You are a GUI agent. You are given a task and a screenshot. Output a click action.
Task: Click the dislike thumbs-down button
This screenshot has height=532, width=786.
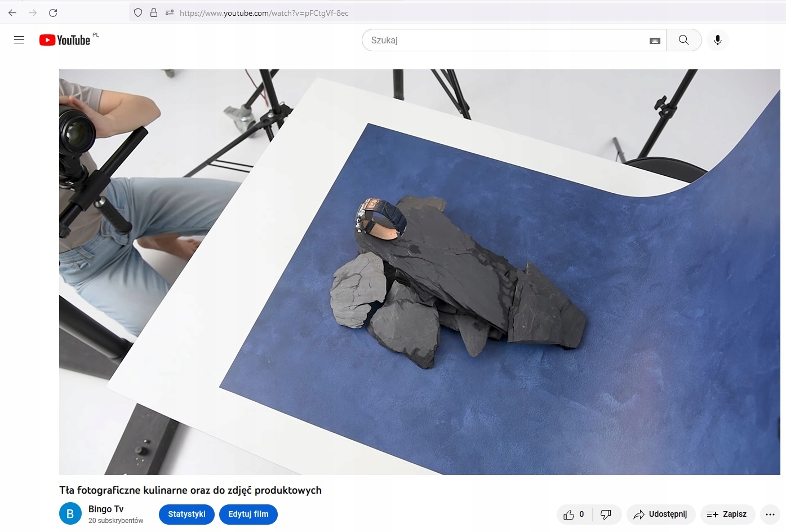[606, 514]
